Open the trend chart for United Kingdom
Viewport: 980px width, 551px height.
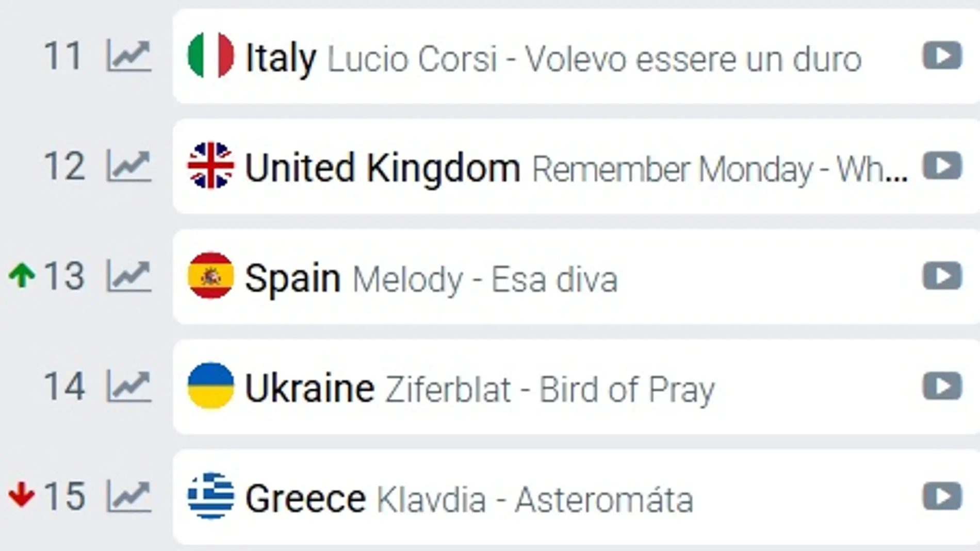pyautogui.click(x=129, y=166)
